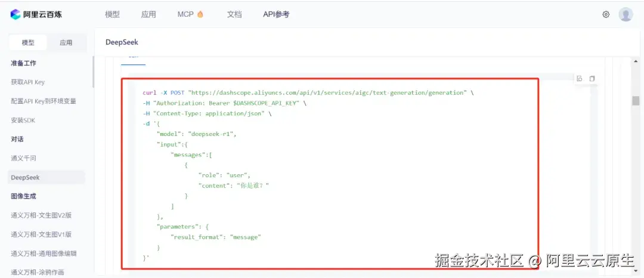Click the page scrollbar thumb
This screenshot has height=278, width=644.
(636, 101)
